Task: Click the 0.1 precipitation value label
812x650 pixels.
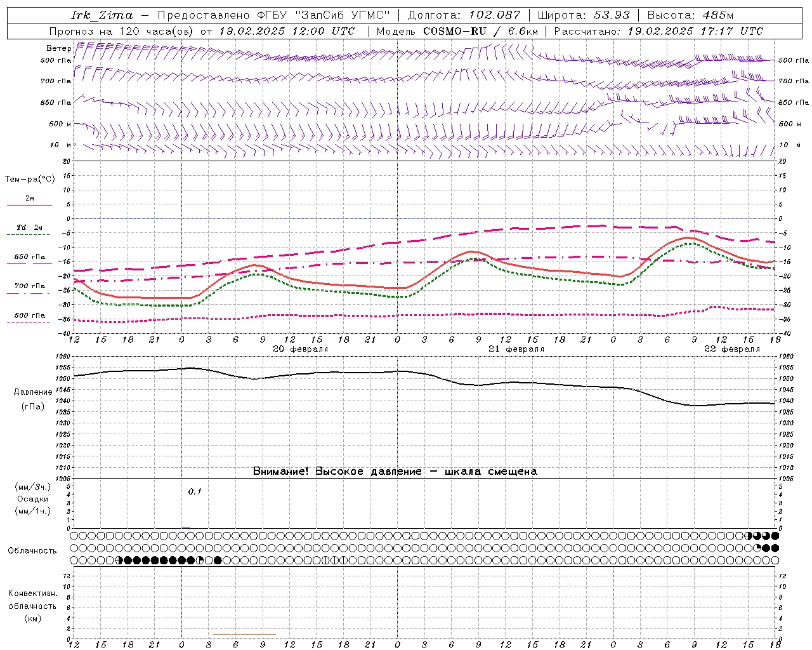Action: (195, 491)
